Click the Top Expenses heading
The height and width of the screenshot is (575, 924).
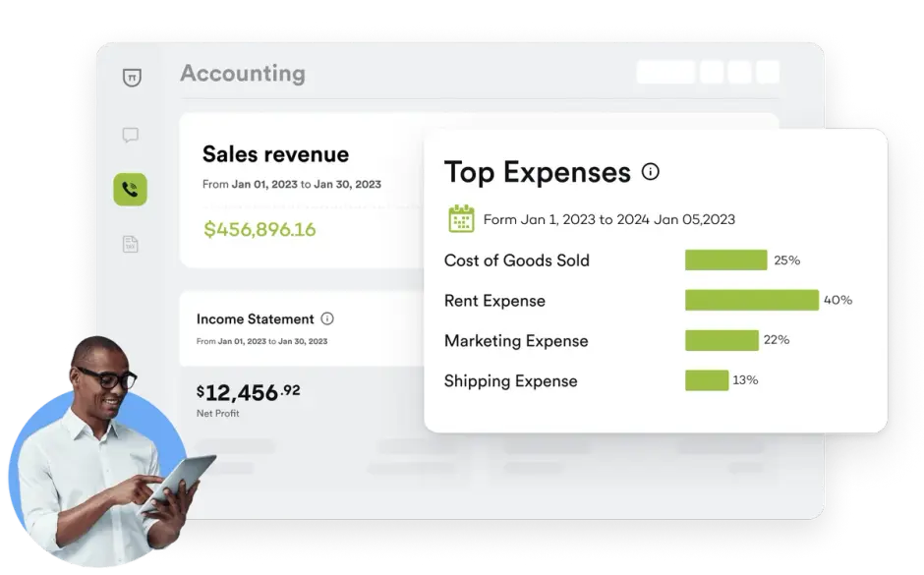[538, 172]
